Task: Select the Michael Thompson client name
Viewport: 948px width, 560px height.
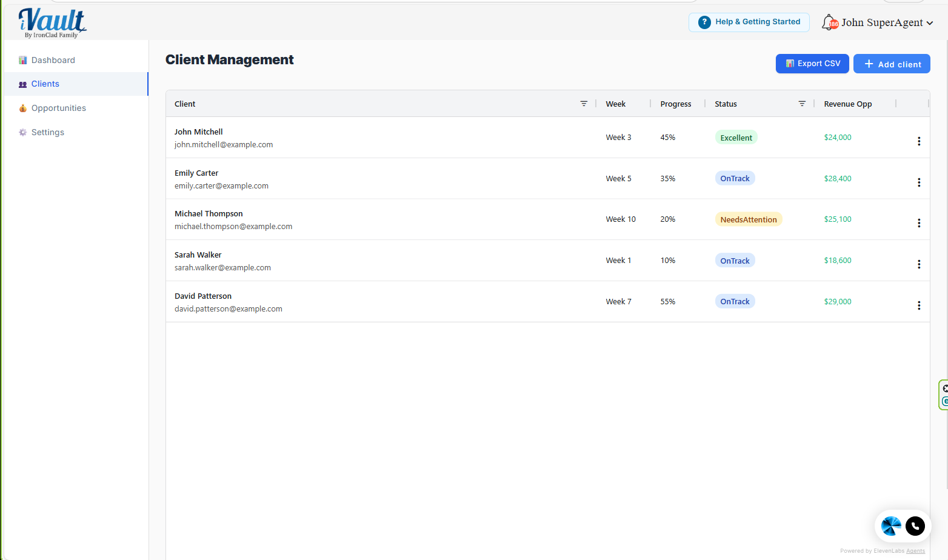Action: pyautogui.click(x=209, y=213)
